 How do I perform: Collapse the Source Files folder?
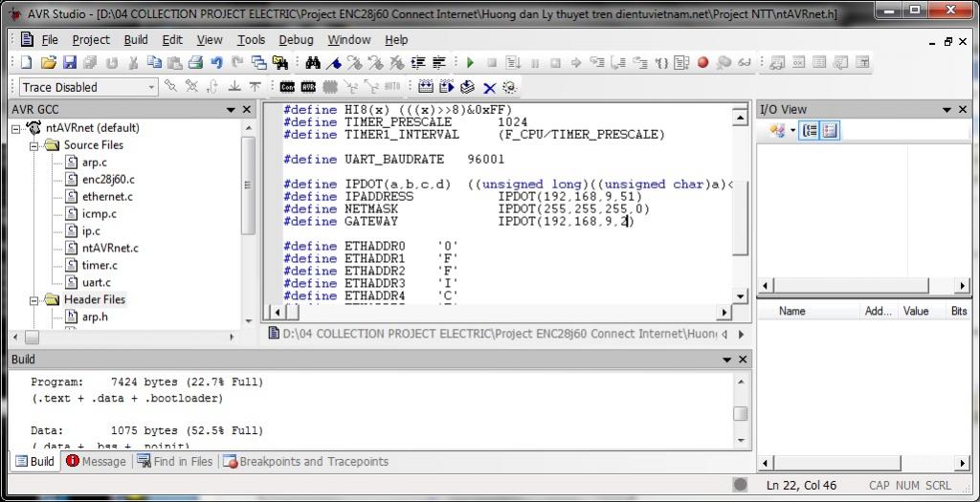click(x=33, y=145)
